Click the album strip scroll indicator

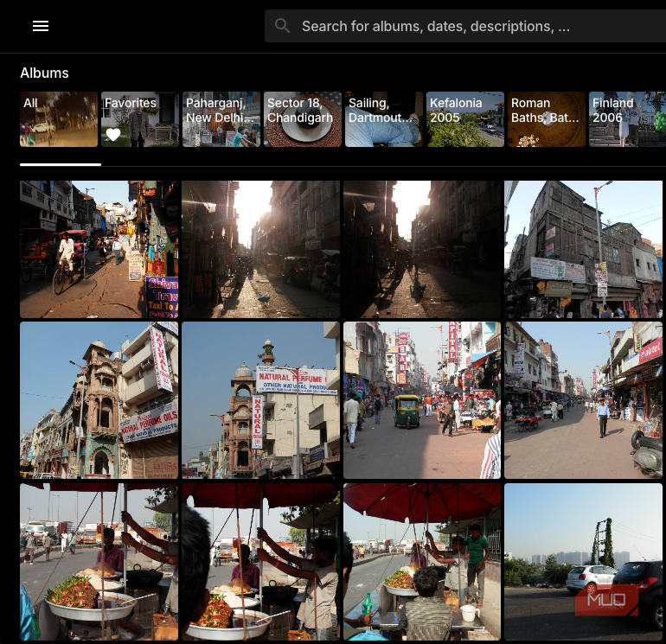(x=61, y=165)
